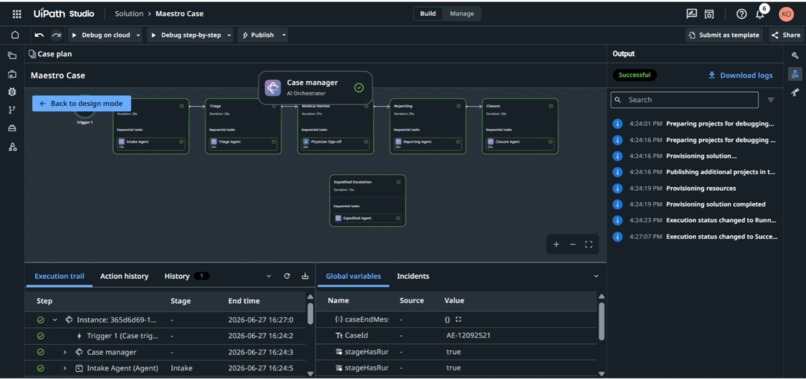The image size is (806, 379).
Task: Open the Help question mark icon
Action: click(x=741, y=14)
